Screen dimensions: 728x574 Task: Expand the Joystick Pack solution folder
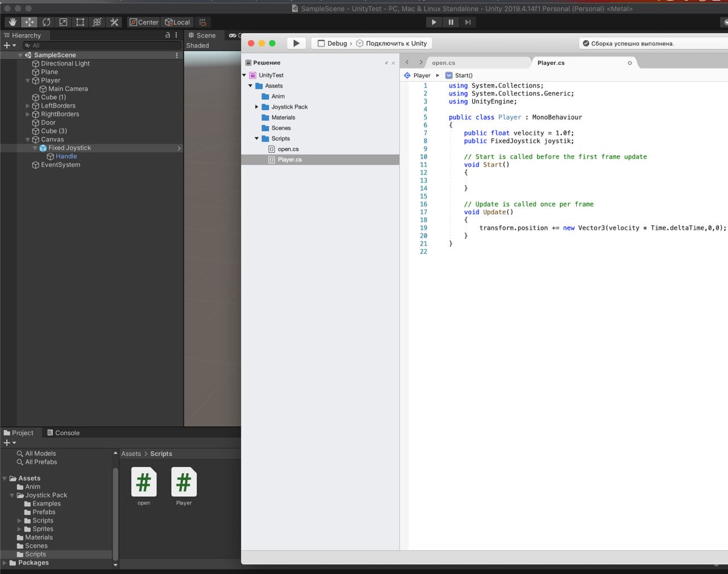point(257,107)
